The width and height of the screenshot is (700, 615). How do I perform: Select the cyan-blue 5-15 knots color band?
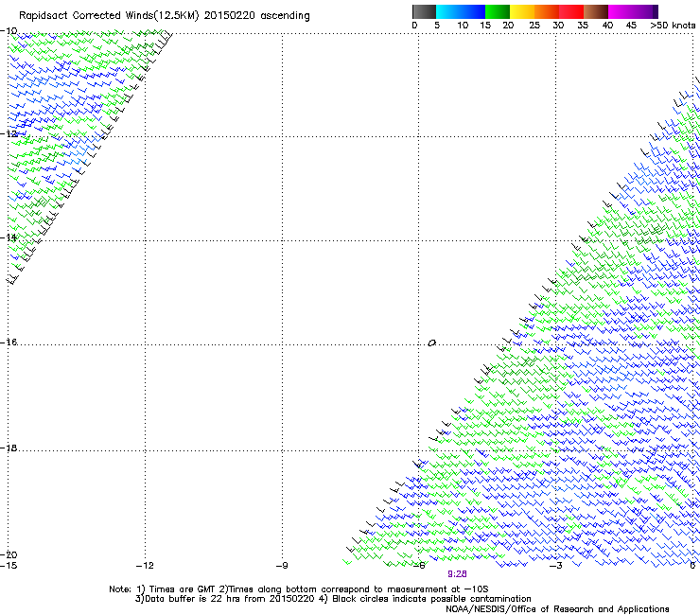[461, 11]
